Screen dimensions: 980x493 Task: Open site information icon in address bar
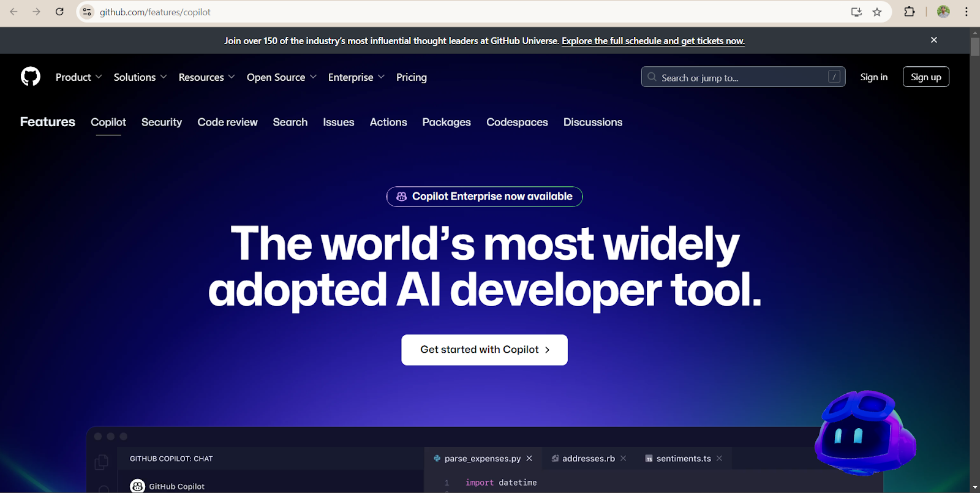click(87, 12)
